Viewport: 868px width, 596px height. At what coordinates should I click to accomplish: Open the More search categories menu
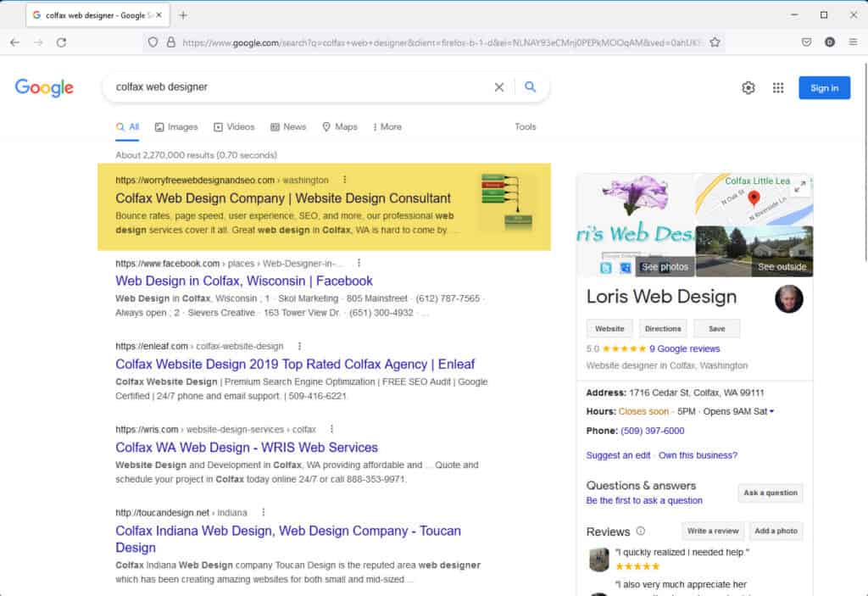pyautogui.click(x=387, y=127)
